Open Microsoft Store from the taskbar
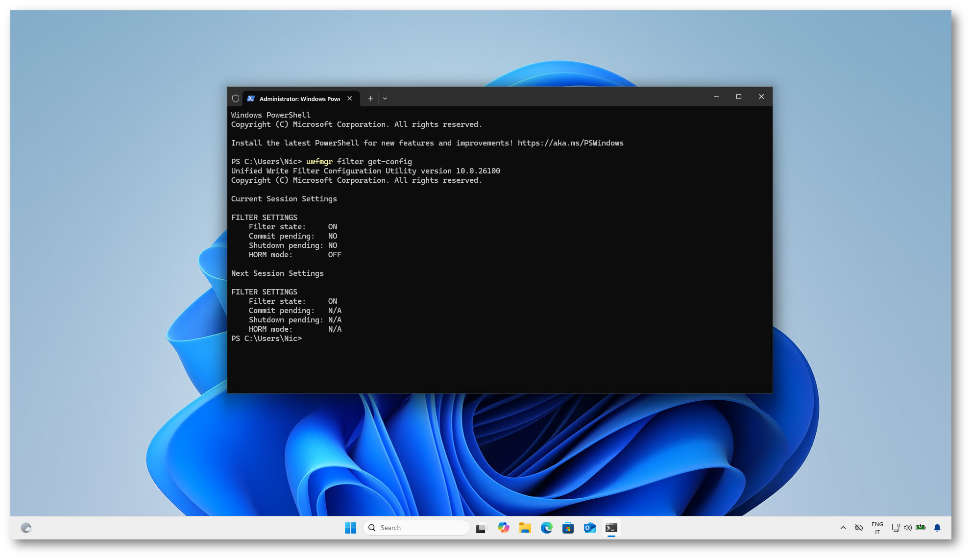The image size is (972, 560). pyautogui.click(x=568, y=528)
